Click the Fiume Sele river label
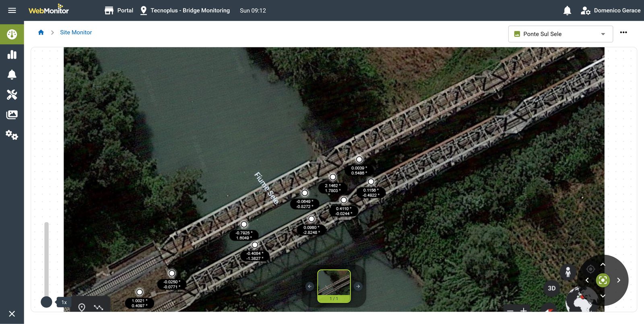Viewport: 644px width, 324px height. tap(266, 188)
